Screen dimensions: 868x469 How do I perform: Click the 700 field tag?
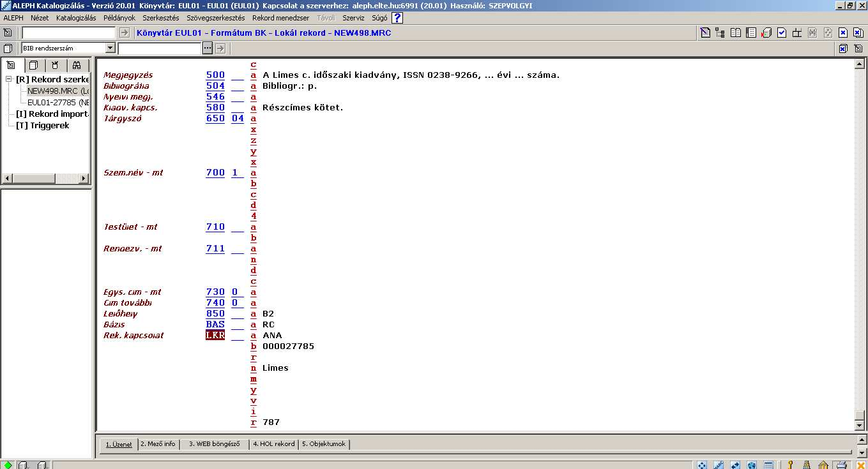[x=215, y=173]
